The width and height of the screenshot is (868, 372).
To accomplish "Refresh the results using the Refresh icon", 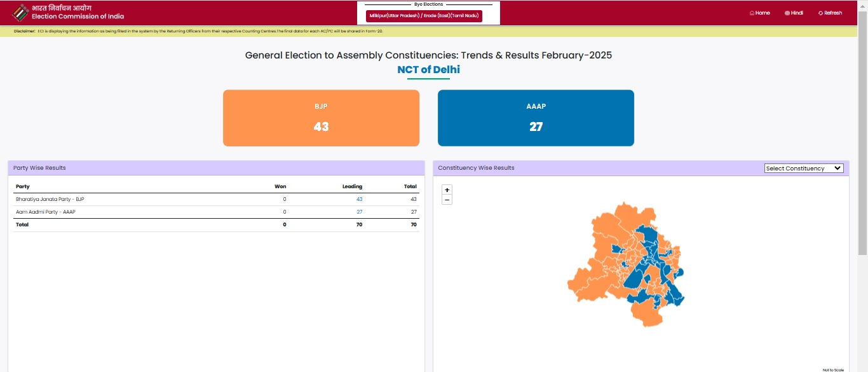I will pos(820,13).
